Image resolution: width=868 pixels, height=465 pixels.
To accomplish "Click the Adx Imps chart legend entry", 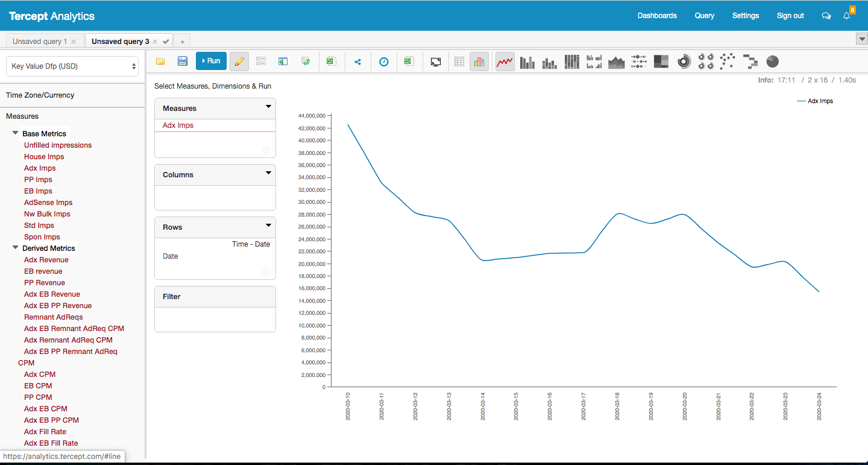I will click(x=815, y=101).
